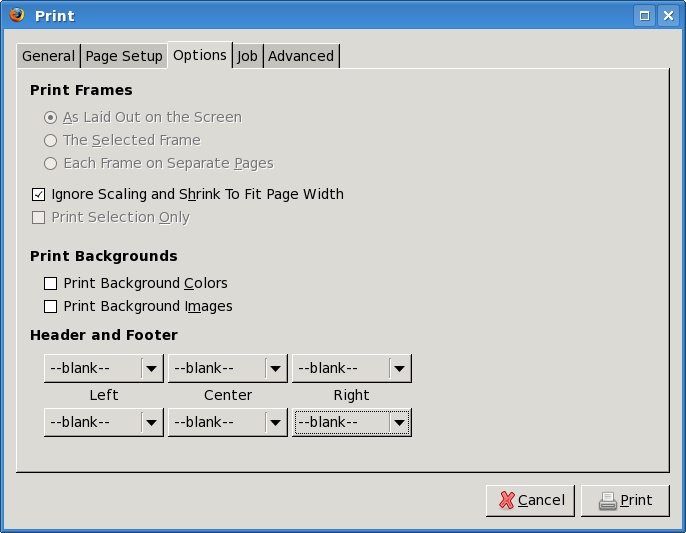Select the Options tab
686x533 pixels.
[x=200, y=55]
